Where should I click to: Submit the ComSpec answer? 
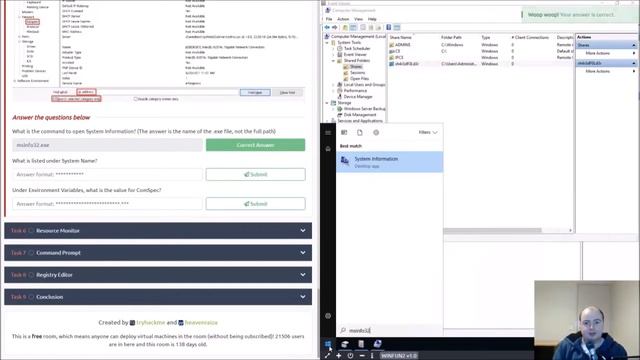256,204
